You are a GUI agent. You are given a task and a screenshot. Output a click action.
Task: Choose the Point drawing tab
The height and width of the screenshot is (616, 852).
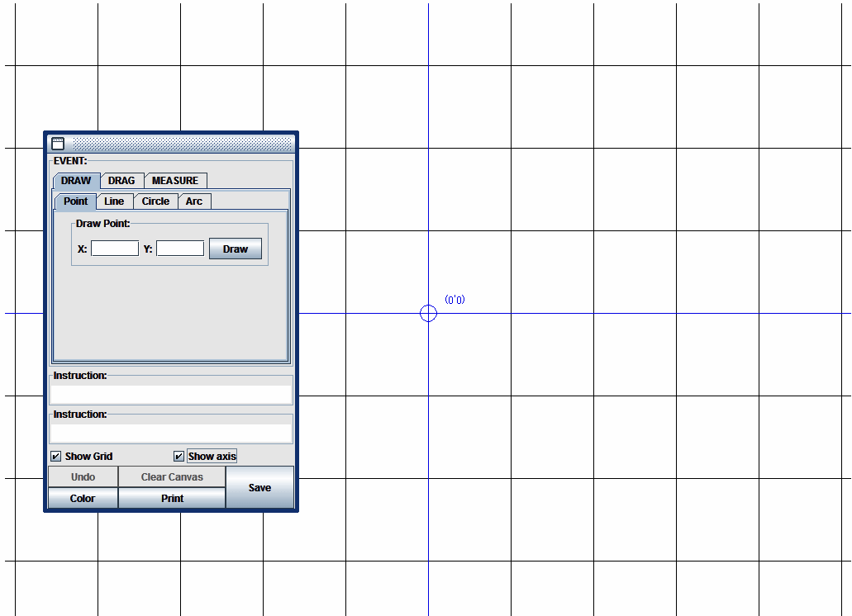75,201
